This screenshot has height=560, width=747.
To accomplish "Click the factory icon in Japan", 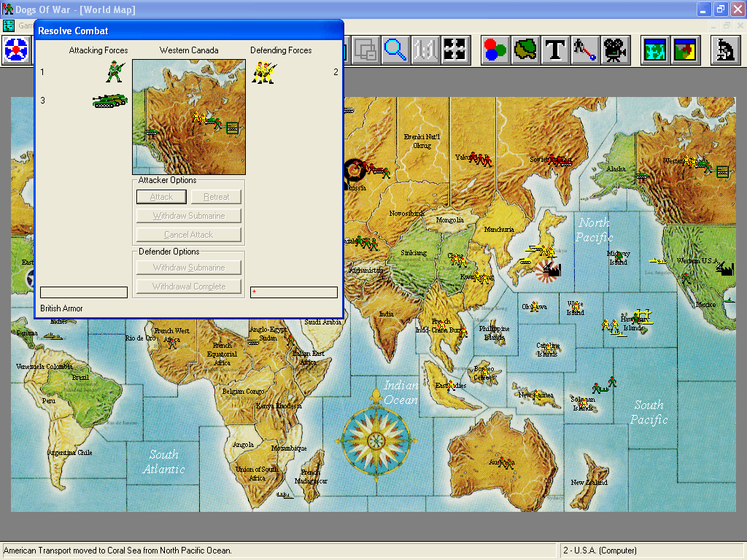I will pos(553,269).
